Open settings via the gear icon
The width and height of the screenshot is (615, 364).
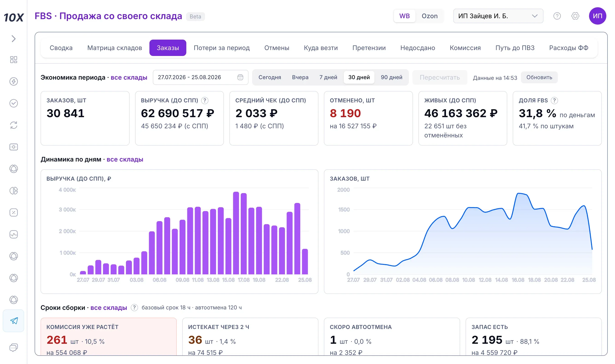coord(575,16)
